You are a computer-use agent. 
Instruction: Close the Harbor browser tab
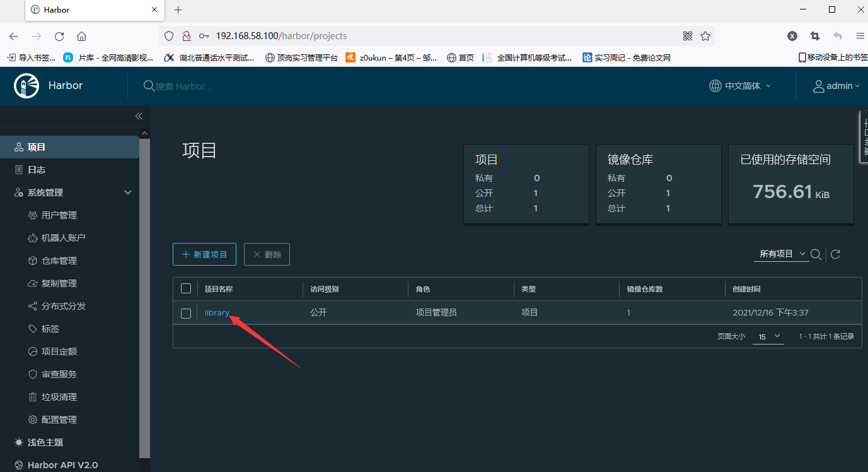click(154, 10)
